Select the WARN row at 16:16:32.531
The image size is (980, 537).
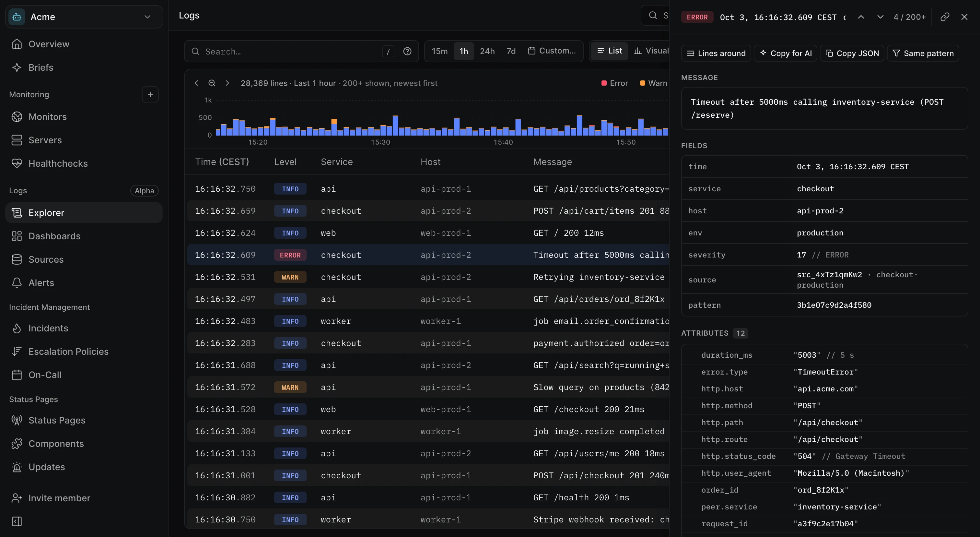pyautogui.click(x=428, y=277)
